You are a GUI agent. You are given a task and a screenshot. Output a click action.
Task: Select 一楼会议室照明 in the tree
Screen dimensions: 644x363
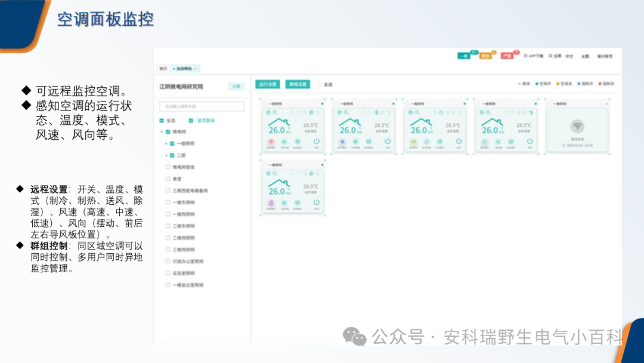pos(188,285)
